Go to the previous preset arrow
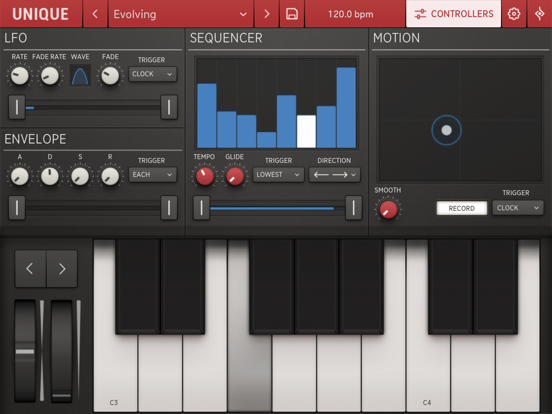This screenshot has height=414, width=552. pyautogui.click(x=95, y=14)
